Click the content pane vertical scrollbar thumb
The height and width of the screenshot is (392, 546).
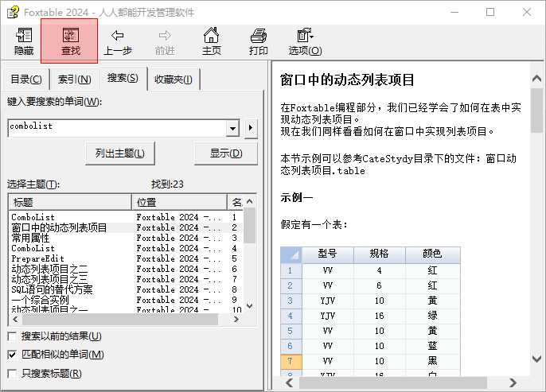pos(536,111)
